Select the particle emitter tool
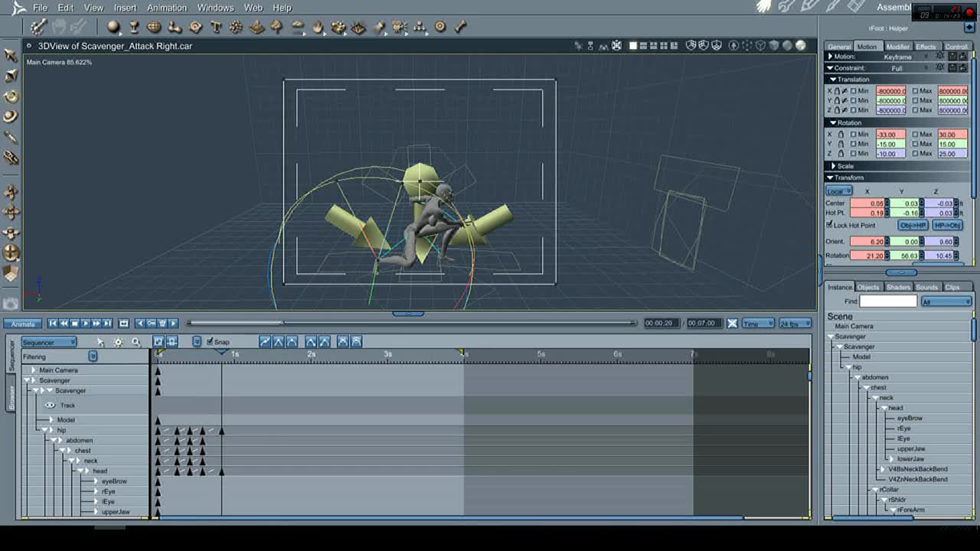This screenshot has width=980, height=551. coord(236,27)
